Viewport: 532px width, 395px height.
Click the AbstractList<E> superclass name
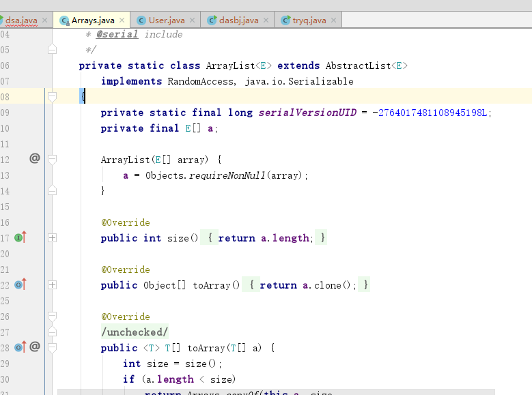click(x=367, y=65)
